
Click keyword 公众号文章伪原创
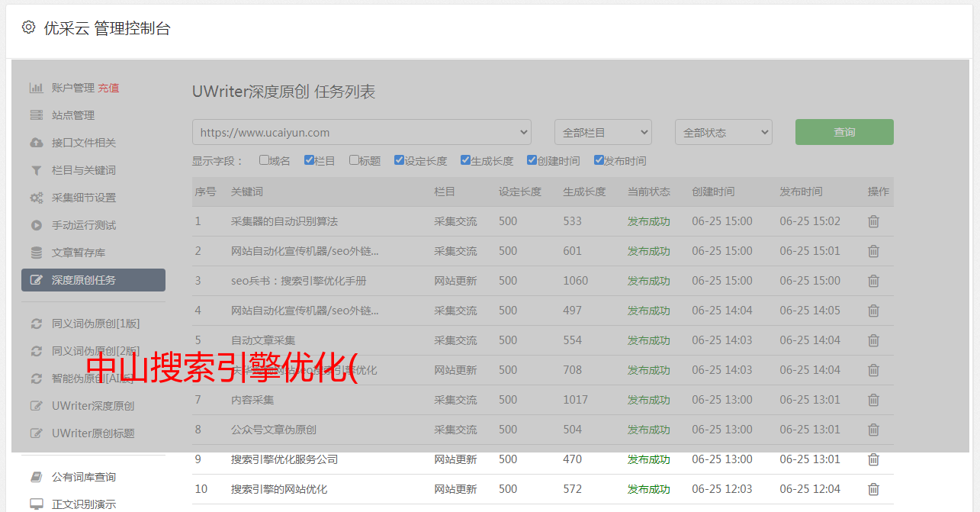[x=274, y=430]
